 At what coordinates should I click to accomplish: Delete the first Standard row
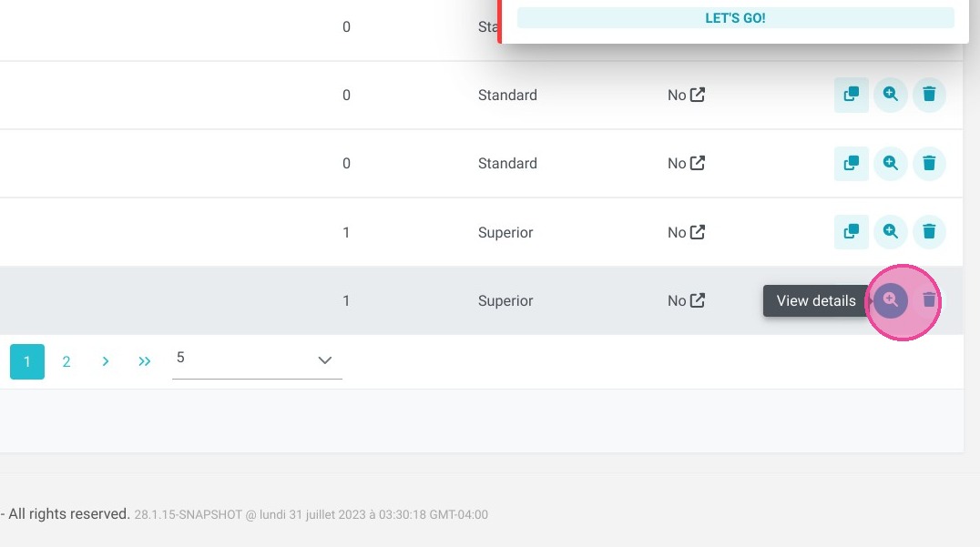click(x=929, y=95)
